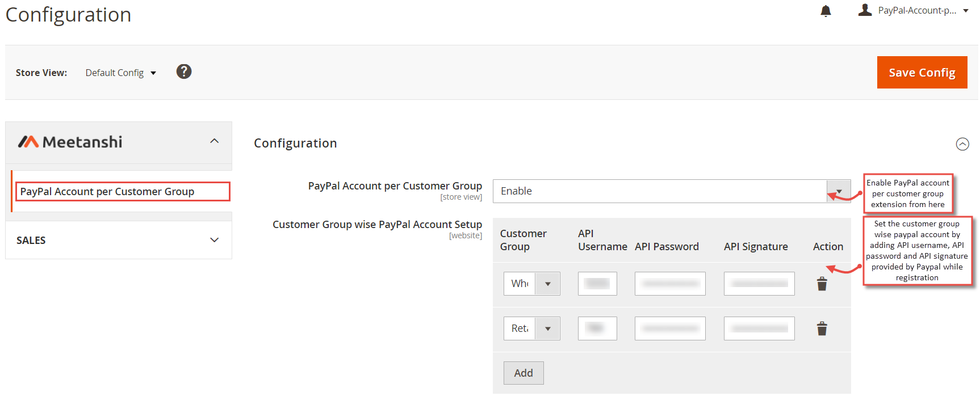This screenshot has height=396, width=980.
Task: Click the user account avatar icon
Action: pyautogui.click(x=865, y=10)
